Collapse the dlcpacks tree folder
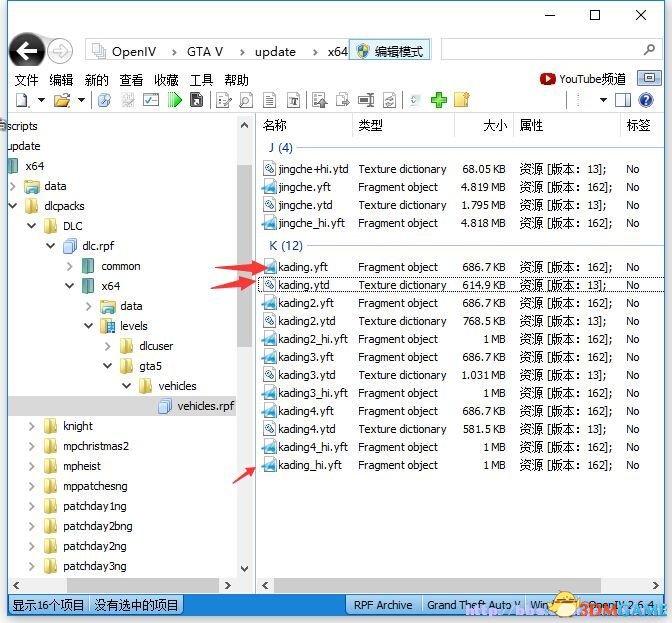 [x=13, y=206]
